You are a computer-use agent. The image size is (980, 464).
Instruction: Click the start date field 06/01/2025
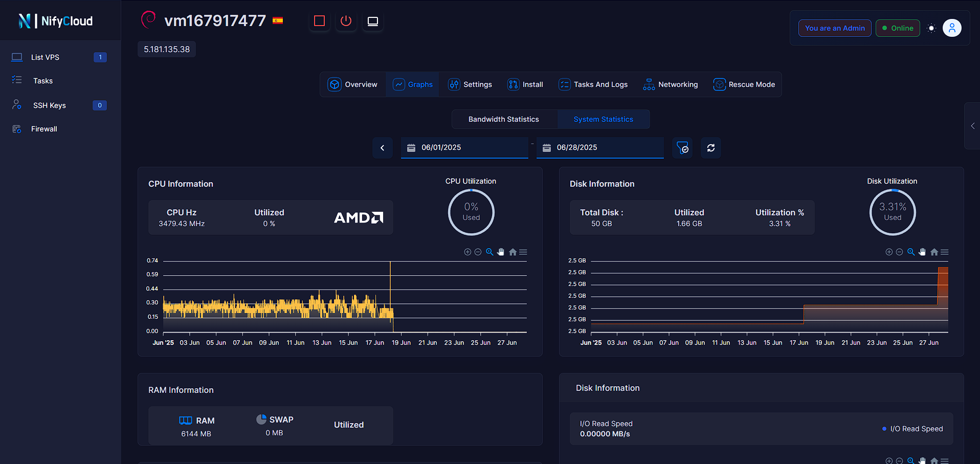coord(464,147)
